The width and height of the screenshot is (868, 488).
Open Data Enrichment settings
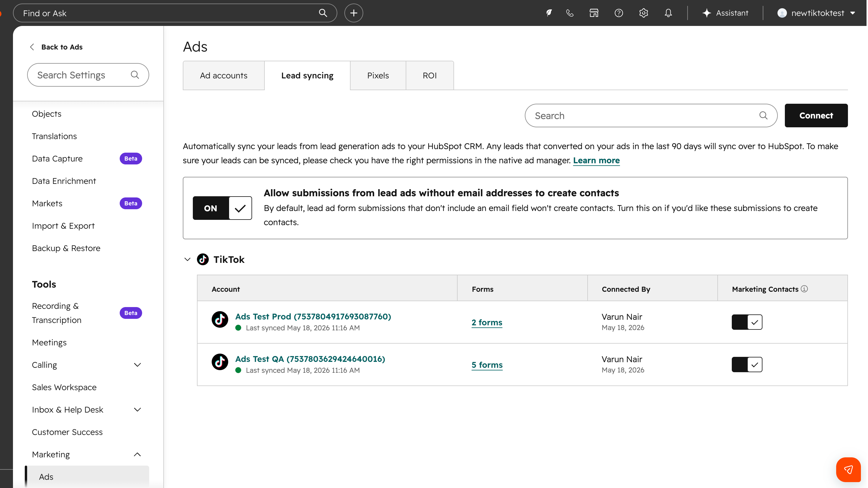point(64,181)
